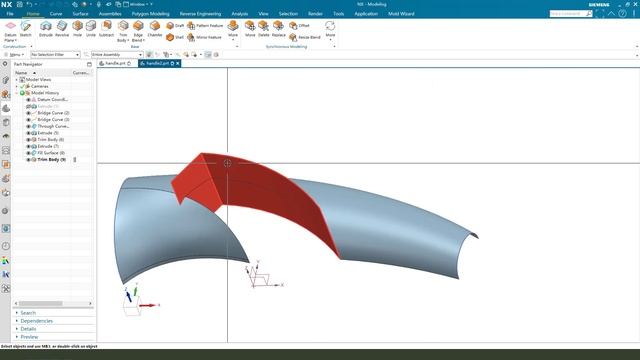This screenshot has height=360, width=640.
Task: Toggle visibility of Bridge Curve (2)
Action: pos(28,113)
